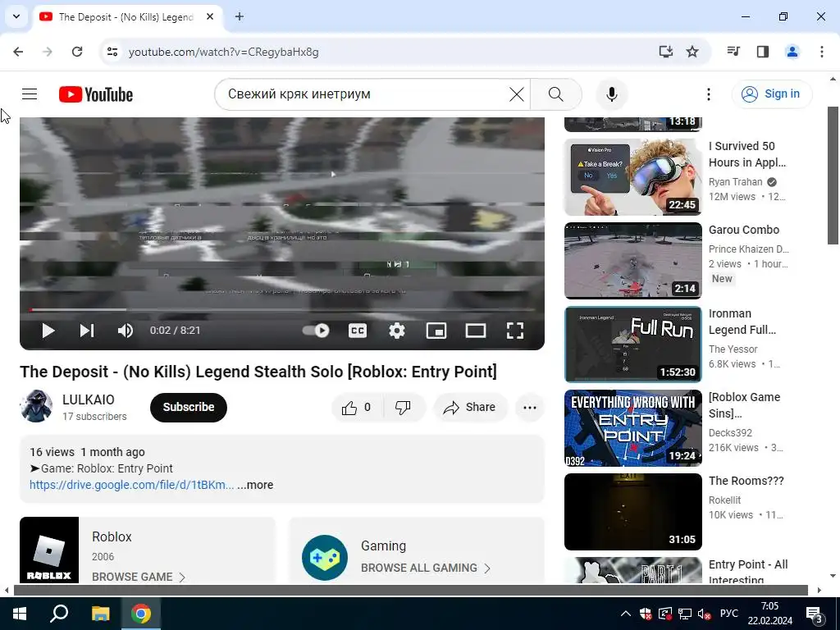Viewport: 840px width, 630px height.
Task: Select The Deposit browser tab
Action: click(x=129, y=17)
